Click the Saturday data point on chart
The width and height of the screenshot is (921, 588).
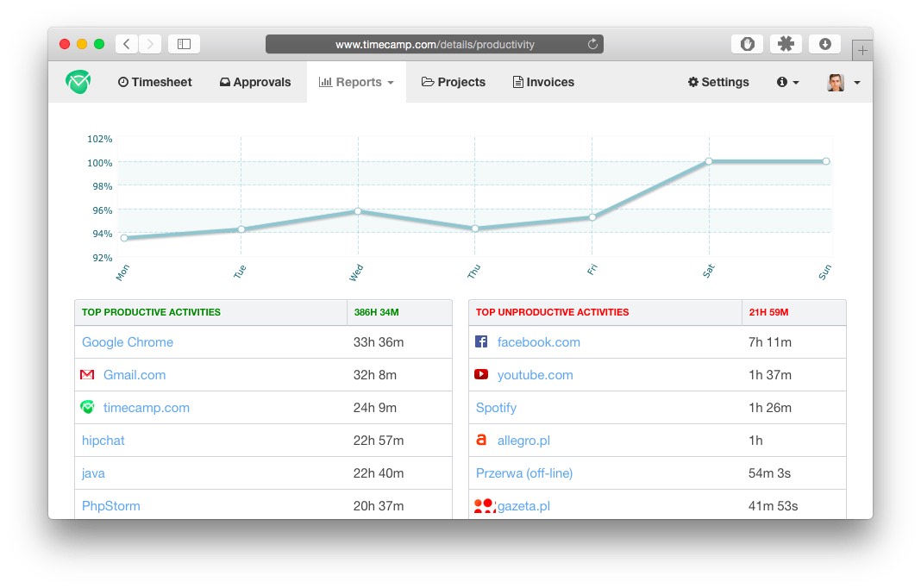[x=709, y=161]
